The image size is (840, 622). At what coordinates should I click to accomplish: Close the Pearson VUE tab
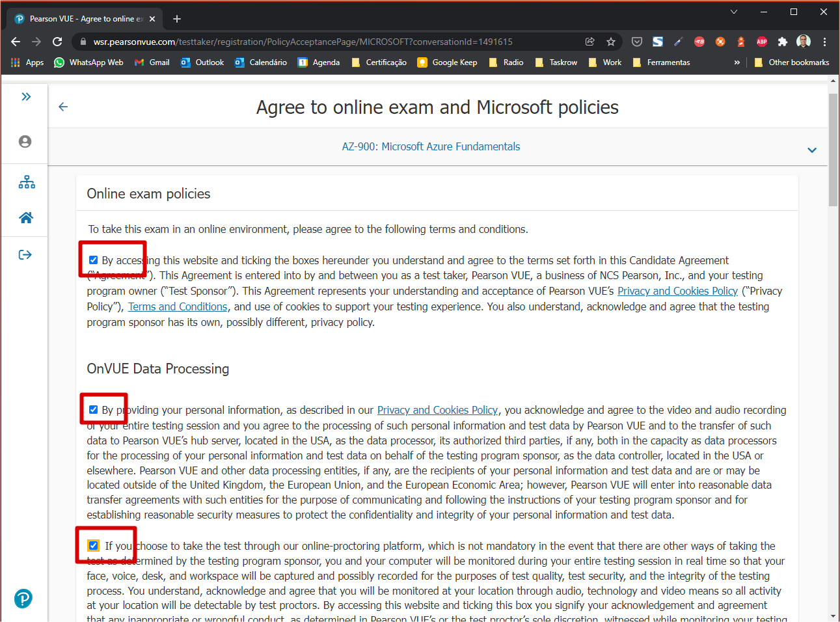(152, 19)
